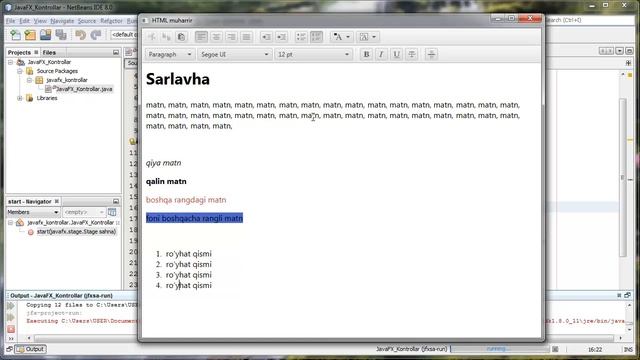Close the Navigator tab

coord(57,201)
